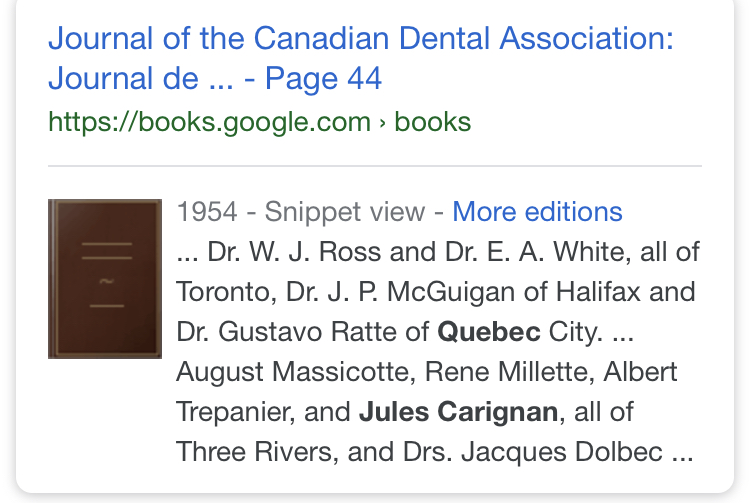This screenshot has height=503, width=750.
Task: Click the https://books.google.com green URL
Action: [x=209, y=122]
